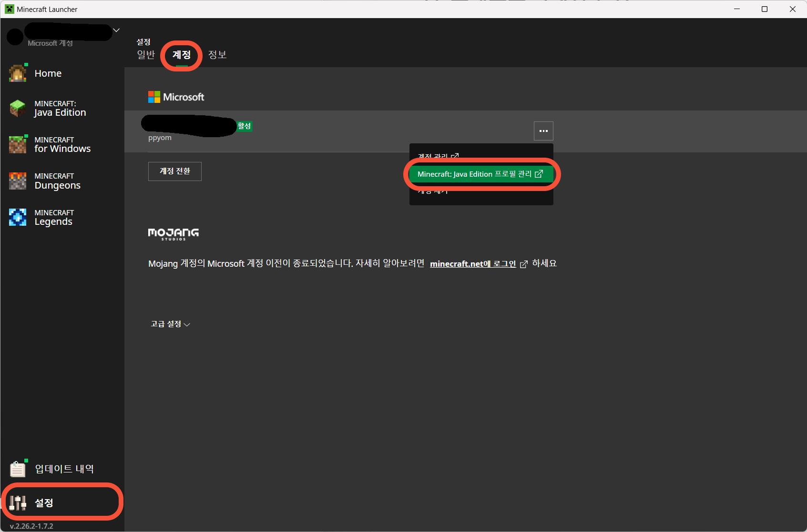Select the Minecraft Dungeons icon
Viewport: 807px width, 532px height.
[x=18, y=181]
